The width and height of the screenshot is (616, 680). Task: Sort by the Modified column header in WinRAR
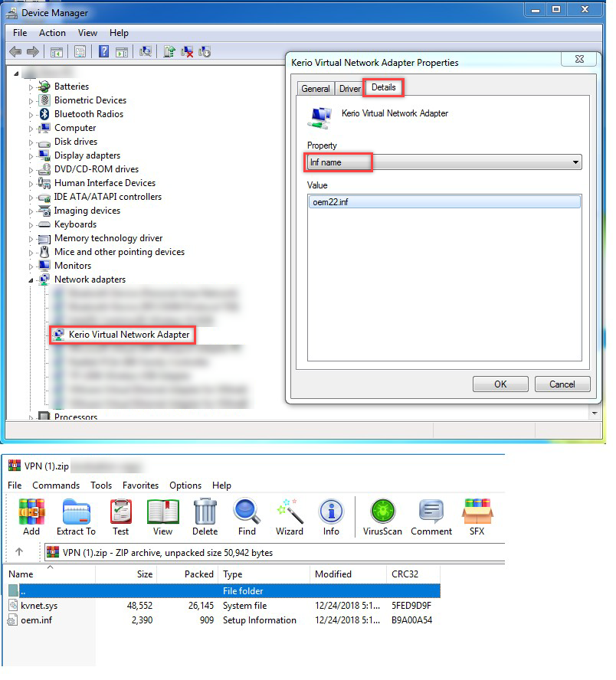(348, 574)
